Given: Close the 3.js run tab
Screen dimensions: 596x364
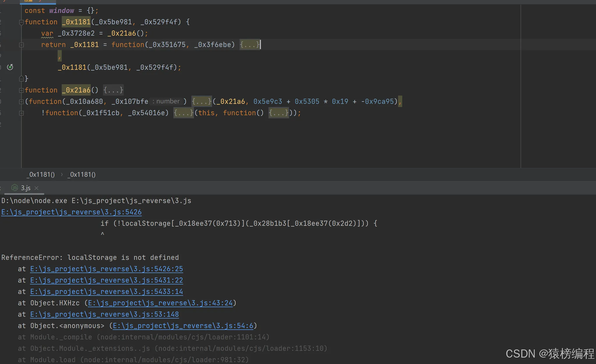Looking at the screenshot, I should pos(37,188).
